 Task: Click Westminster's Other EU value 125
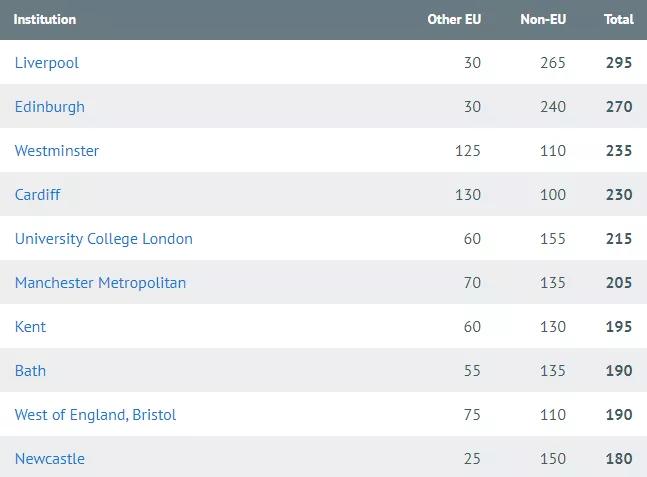click(x=468, y=151)
